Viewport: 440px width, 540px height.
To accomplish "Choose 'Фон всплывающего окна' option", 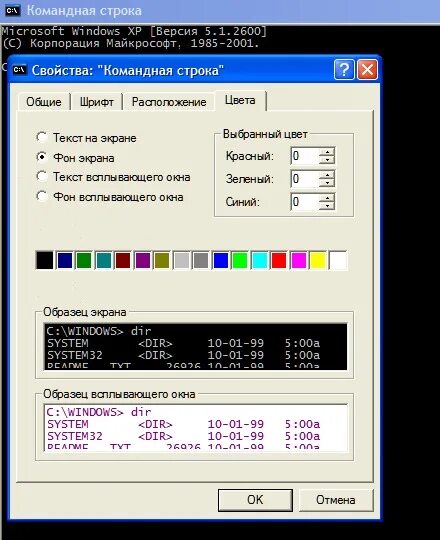I will [x=42, y=197].
